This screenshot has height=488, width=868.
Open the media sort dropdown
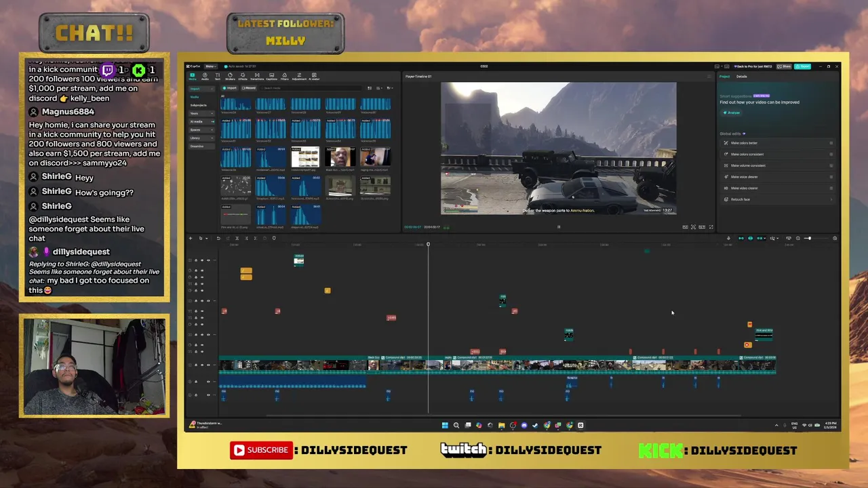tap(378, 88)
